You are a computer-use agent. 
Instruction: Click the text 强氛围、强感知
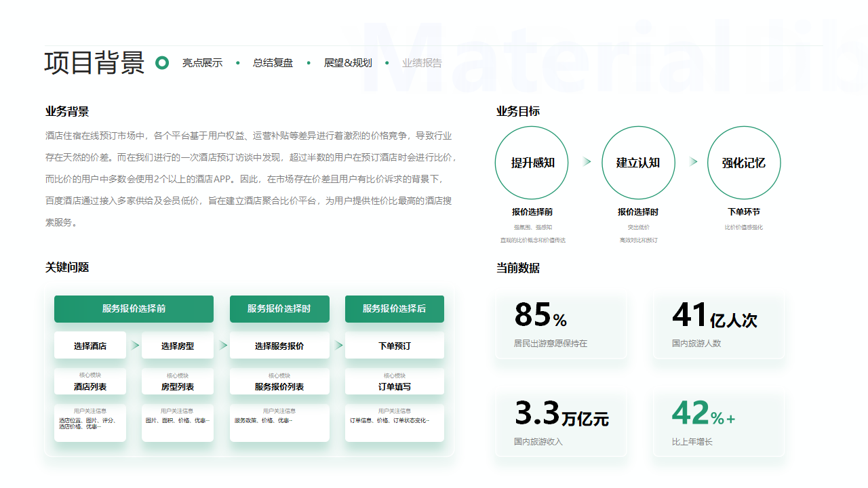coord(533,228)
